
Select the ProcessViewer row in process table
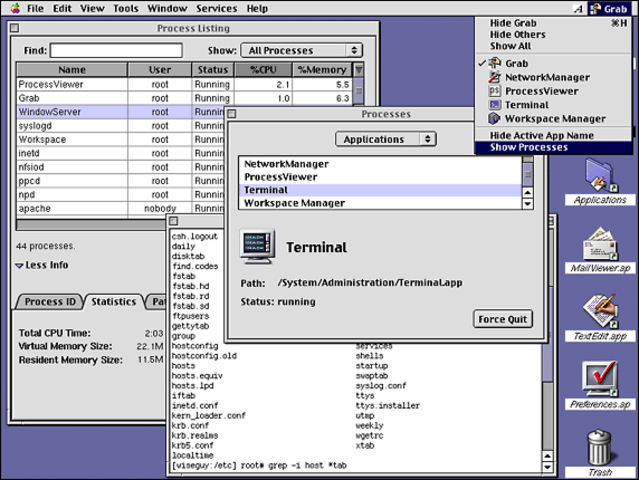tap(184, 84)
